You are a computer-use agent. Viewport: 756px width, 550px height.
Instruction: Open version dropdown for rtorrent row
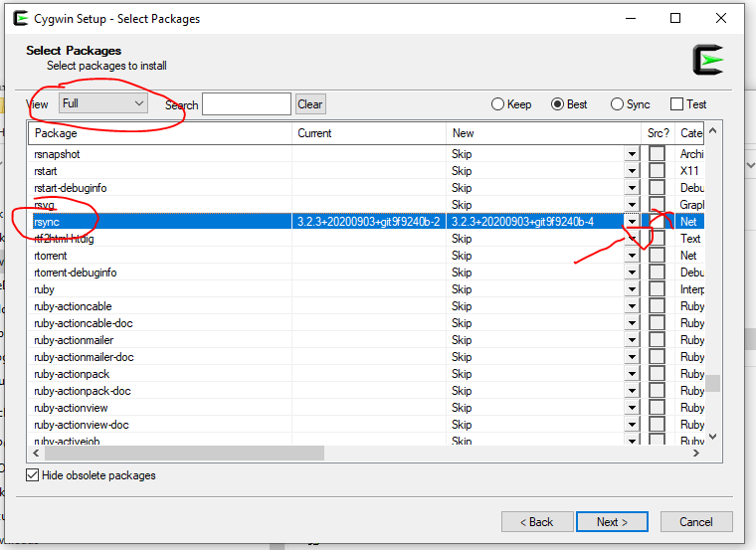pos(632,256)
